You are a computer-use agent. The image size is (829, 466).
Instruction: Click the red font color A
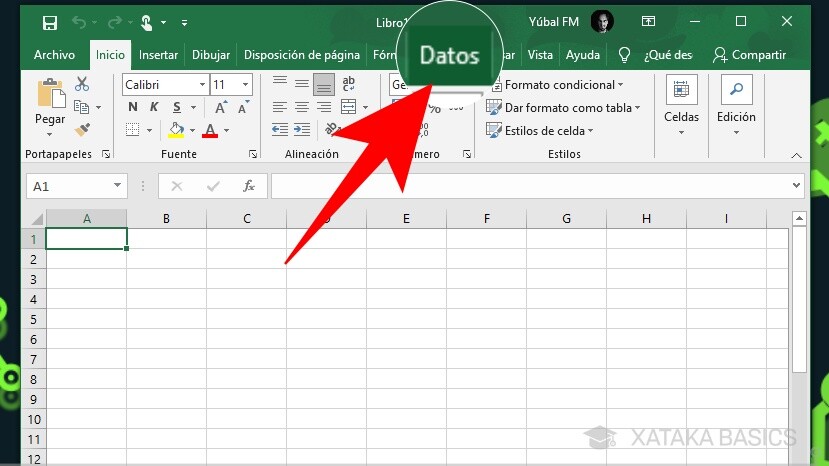pos(210,130)
